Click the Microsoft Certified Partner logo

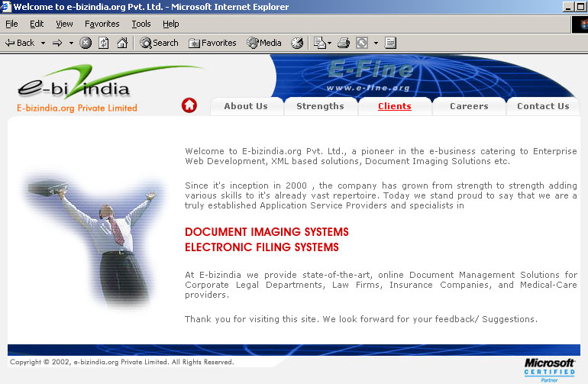(549, 369)
